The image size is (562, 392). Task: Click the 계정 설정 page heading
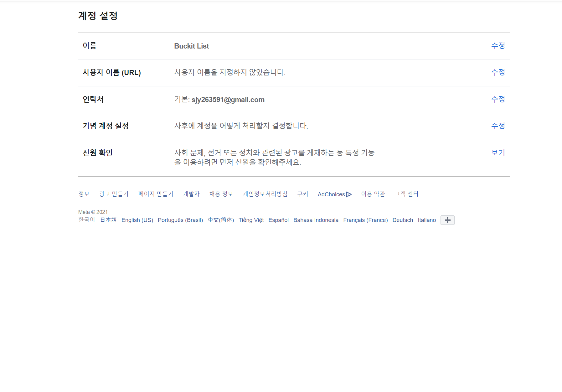98,16
